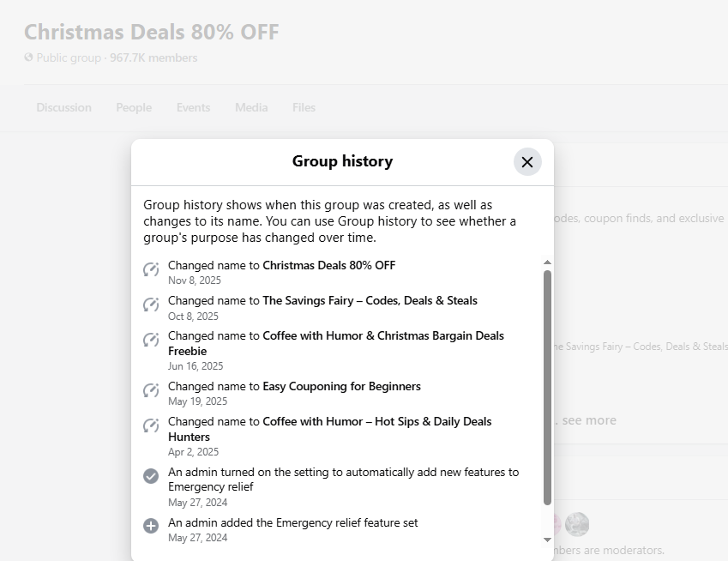Select the Files tab
This screenshot has height=561, width=728.
pos(304,107)
